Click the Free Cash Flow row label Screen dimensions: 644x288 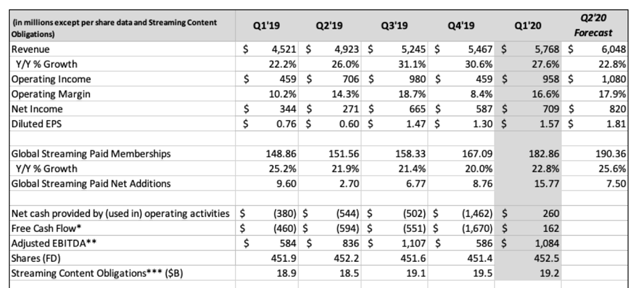[40, 229]
